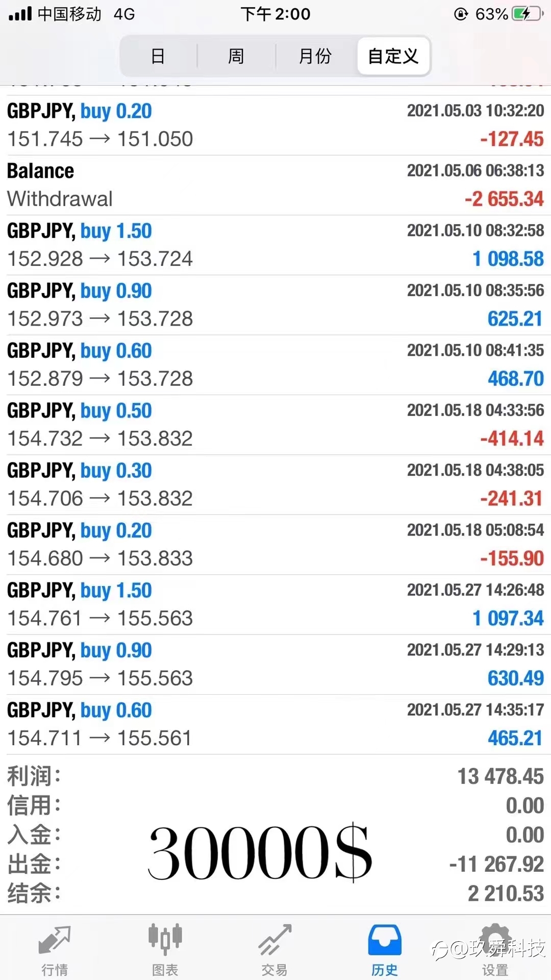Viewport: 551px width, 980px height.
Task: Open GBPJPY buy 0.60 trade with 465.21 profit
Action: coord(275,724)
